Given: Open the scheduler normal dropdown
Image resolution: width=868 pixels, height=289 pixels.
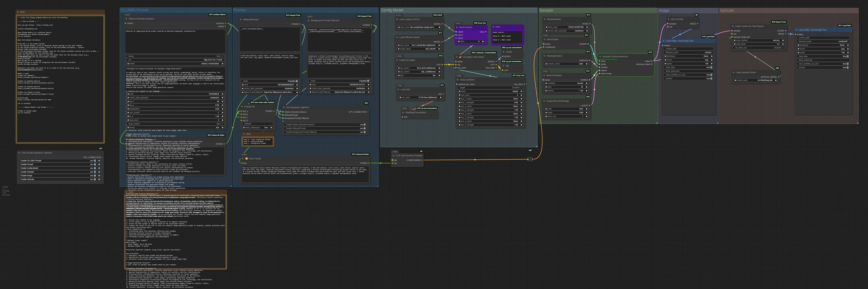Looking at the screenshot, I should click(566, 83).
